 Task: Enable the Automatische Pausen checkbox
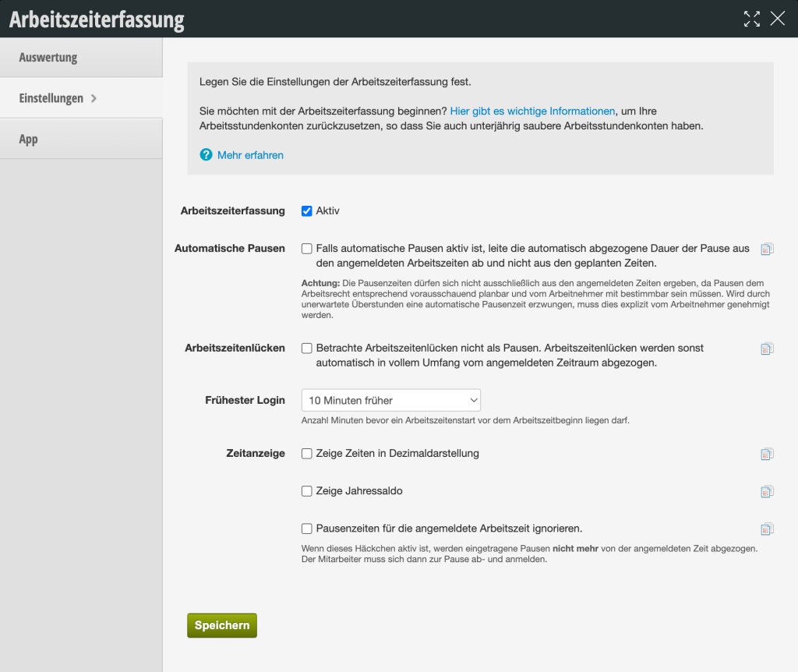point(307,249)
